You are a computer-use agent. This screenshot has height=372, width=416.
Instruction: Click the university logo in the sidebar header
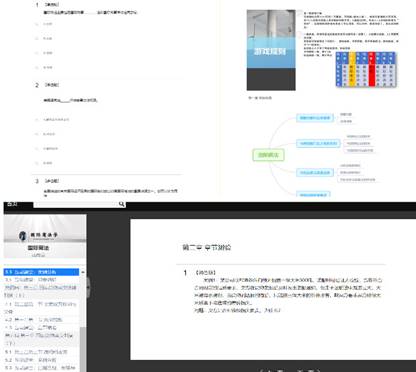[38, 235]
